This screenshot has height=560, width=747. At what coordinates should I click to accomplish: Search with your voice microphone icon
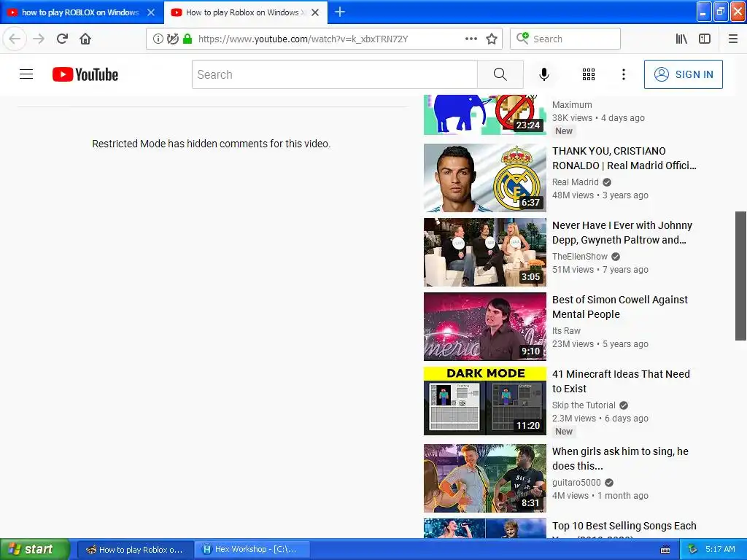(x=544, y=74)
